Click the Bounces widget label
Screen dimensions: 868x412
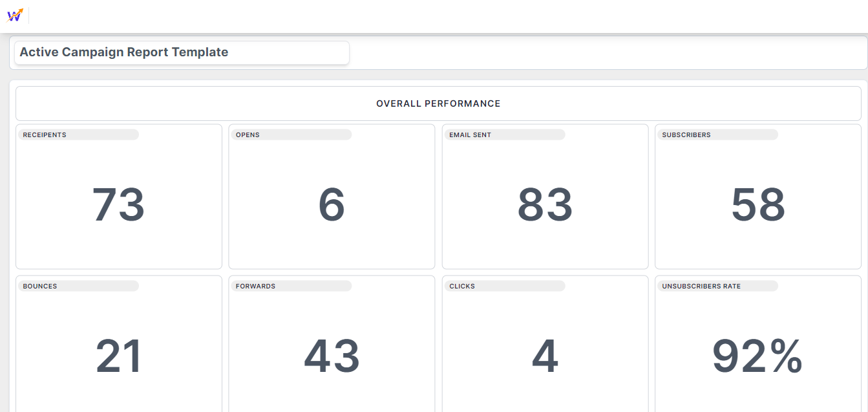[40, 286]
